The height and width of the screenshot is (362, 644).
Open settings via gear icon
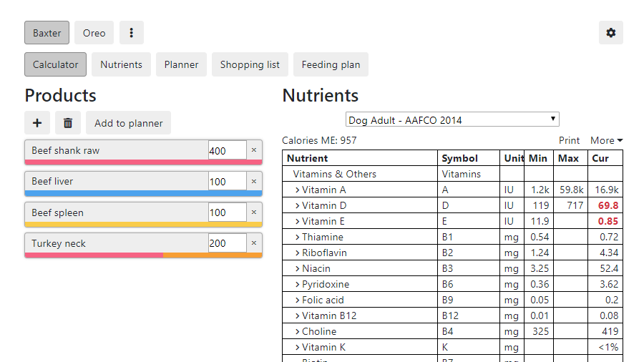click(x=610, y=33)
